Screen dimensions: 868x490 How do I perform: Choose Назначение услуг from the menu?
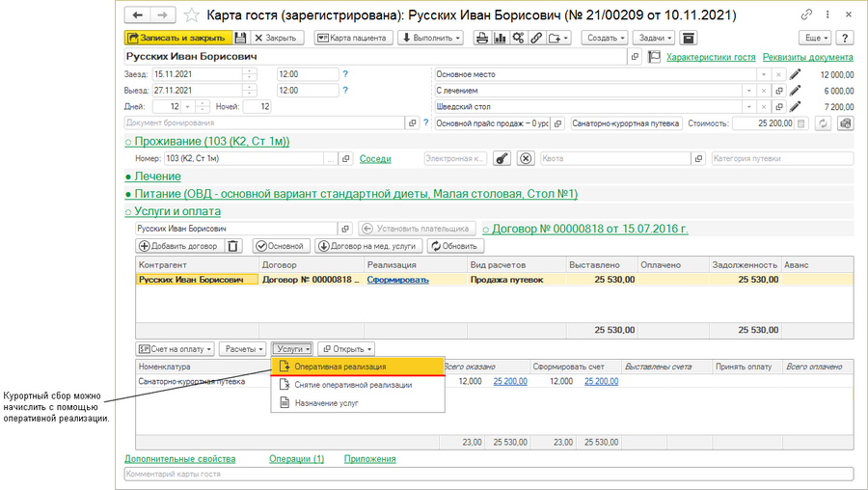coord(327,402)
